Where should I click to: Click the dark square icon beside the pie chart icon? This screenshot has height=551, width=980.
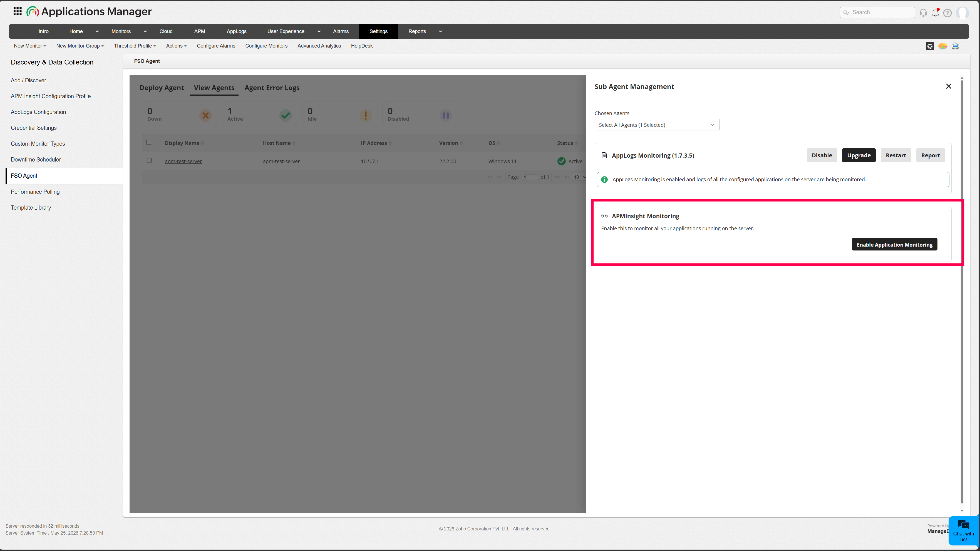tap(930, 46)
